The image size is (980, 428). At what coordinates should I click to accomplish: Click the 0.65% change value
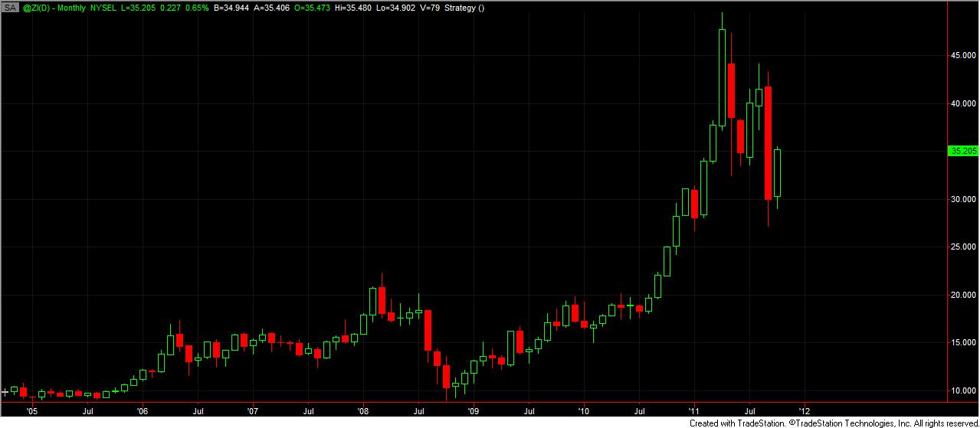[198, 7]
